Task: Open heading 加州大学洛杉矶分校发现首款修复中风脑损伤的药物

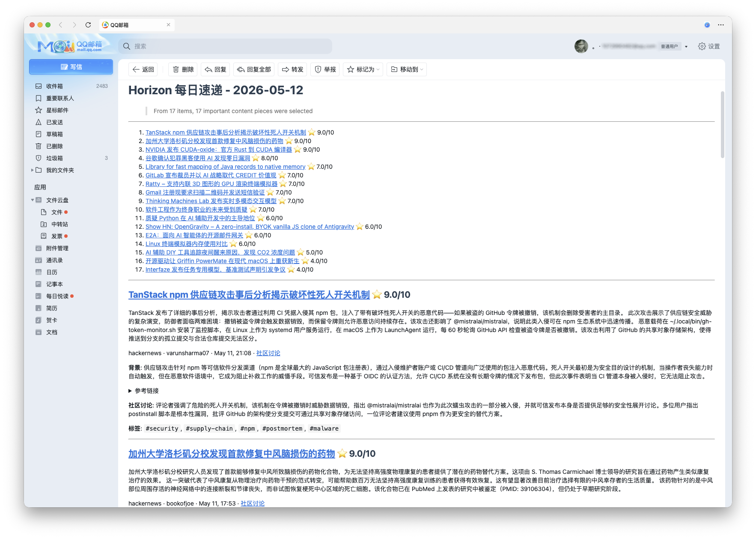Action: point(232,454)
